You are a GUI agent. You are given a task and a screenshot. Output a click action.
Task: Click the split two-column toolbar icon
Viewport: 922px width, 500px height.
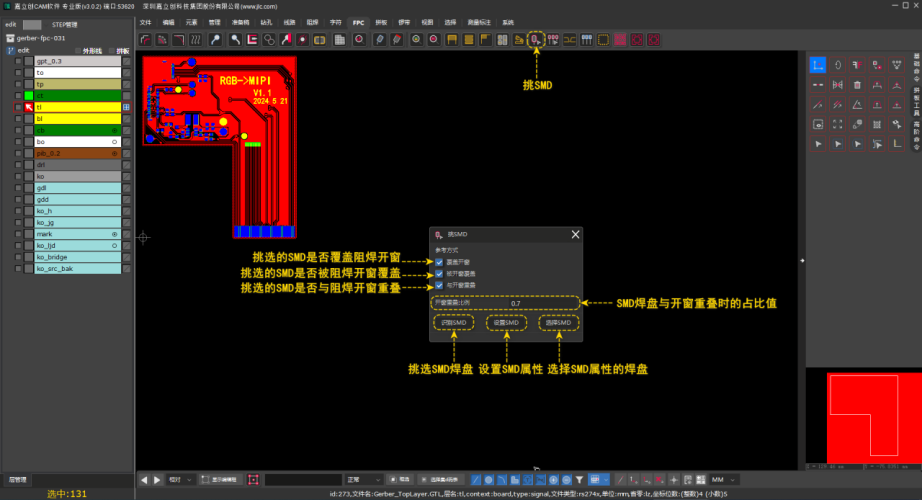pos(502,40)
